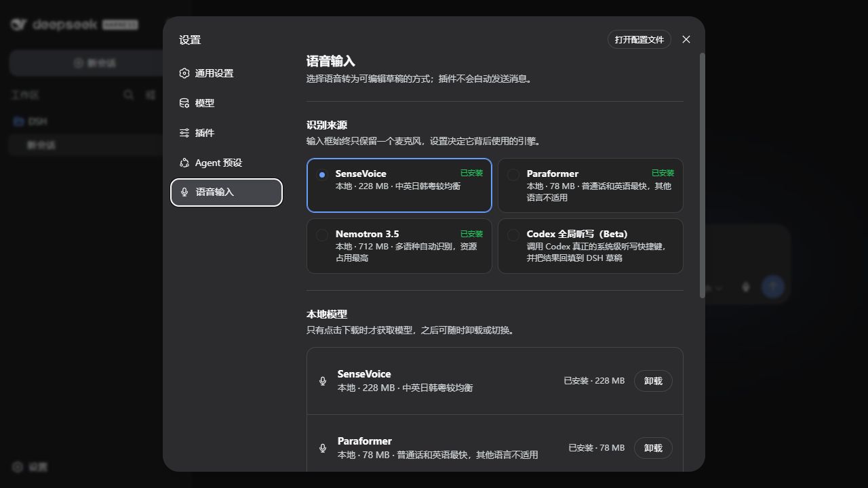Select Paraformer as recognition source

pyautogui.click(x=590, y=186)
